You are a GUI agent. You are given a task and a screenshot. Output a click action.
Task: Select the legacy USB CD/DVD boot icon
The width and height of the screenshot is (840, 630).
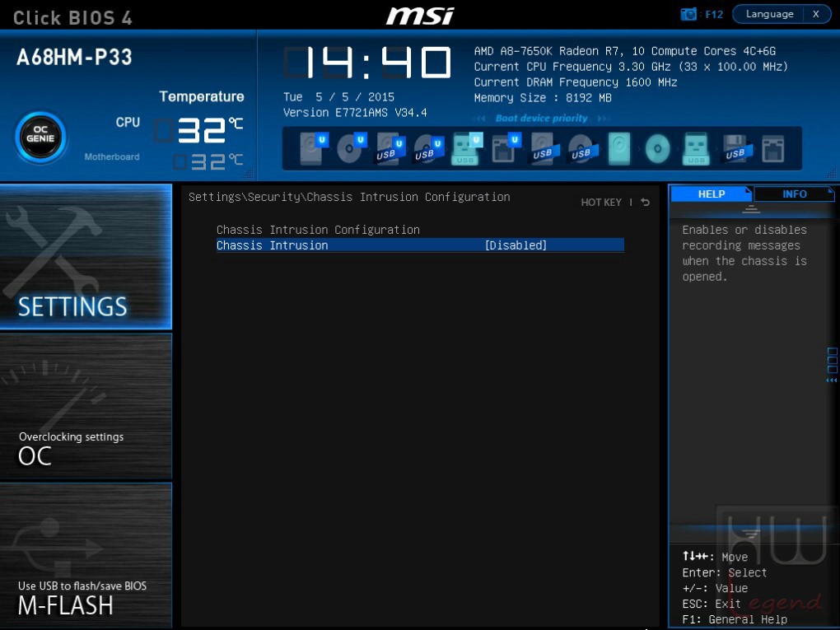(x=583, y=148)
